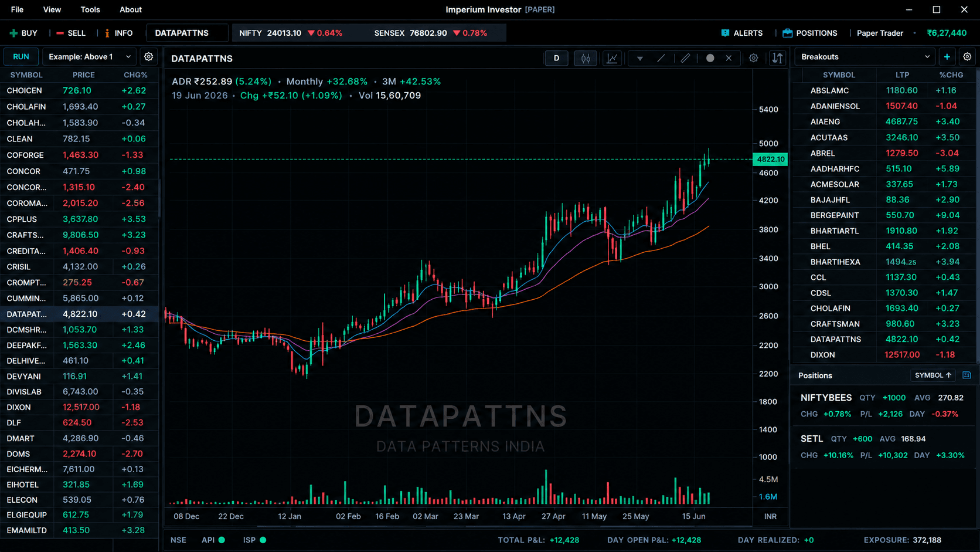The height and width of the screenshot is (552, 980).
Task: Open the Tools menu
Action: pyautogui.click(x=90, y=9)
